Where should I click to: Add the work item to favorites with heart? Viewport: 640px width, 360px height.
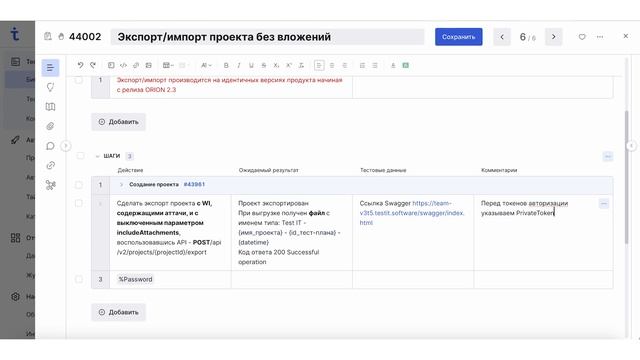tap(582, 37)
